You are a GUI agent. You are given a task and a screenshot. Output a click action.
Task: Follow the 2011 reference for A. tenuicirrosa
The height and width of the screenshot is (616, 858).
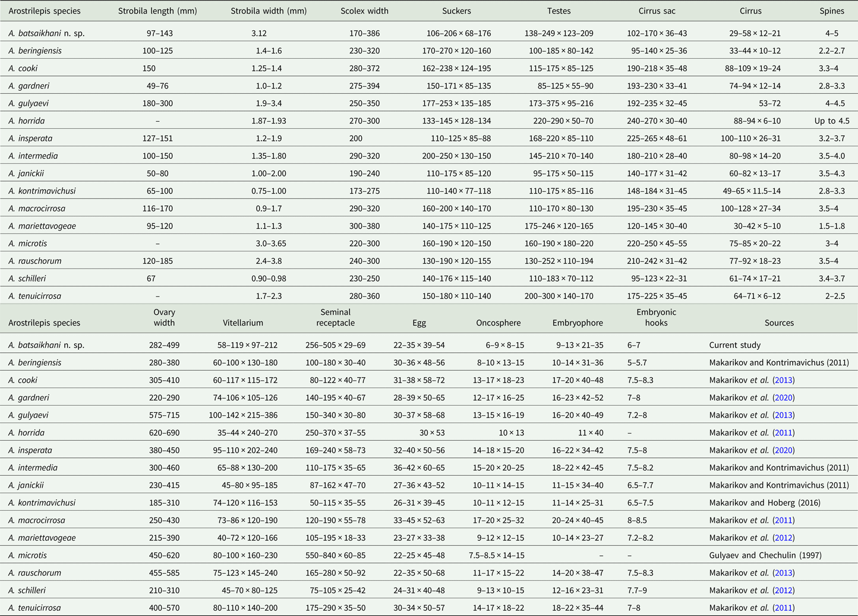click(x=783, y=608)
